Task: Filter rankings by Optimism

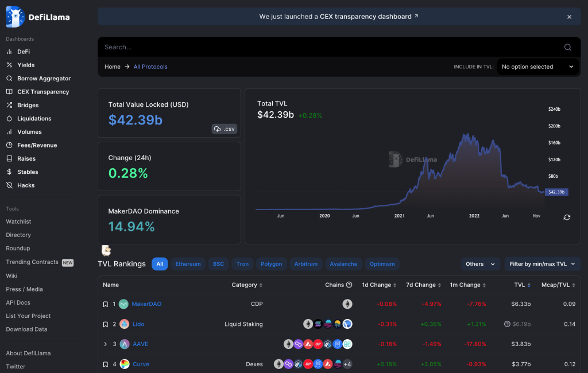Action: pos(382,264)
